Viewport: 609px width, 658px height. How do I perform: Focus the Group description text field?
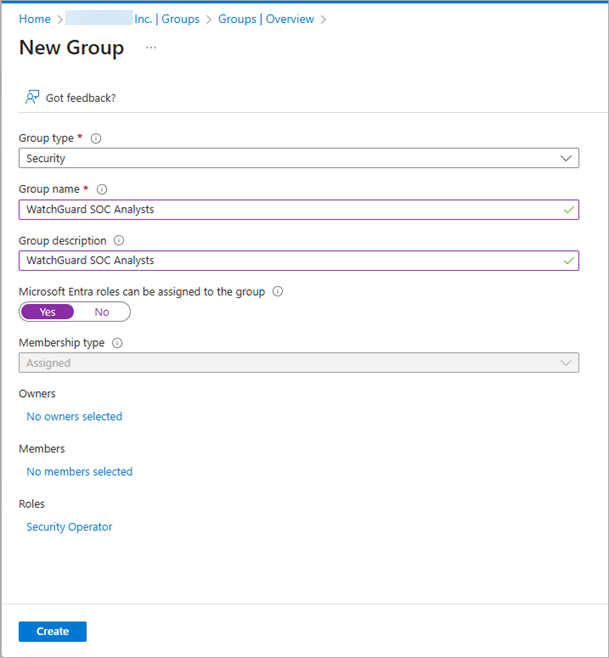tap(290, 260)
